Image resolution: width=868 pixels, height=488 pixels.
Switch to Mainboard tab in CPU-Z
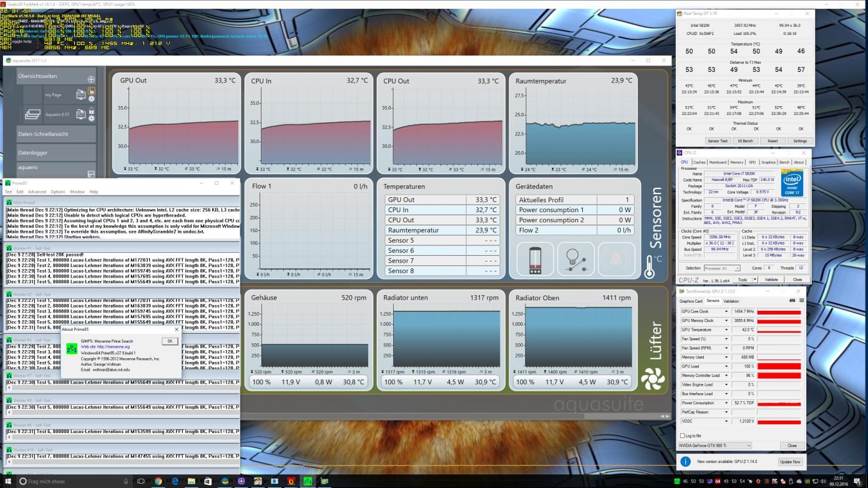pyautogui.click(x=718, y=162)
